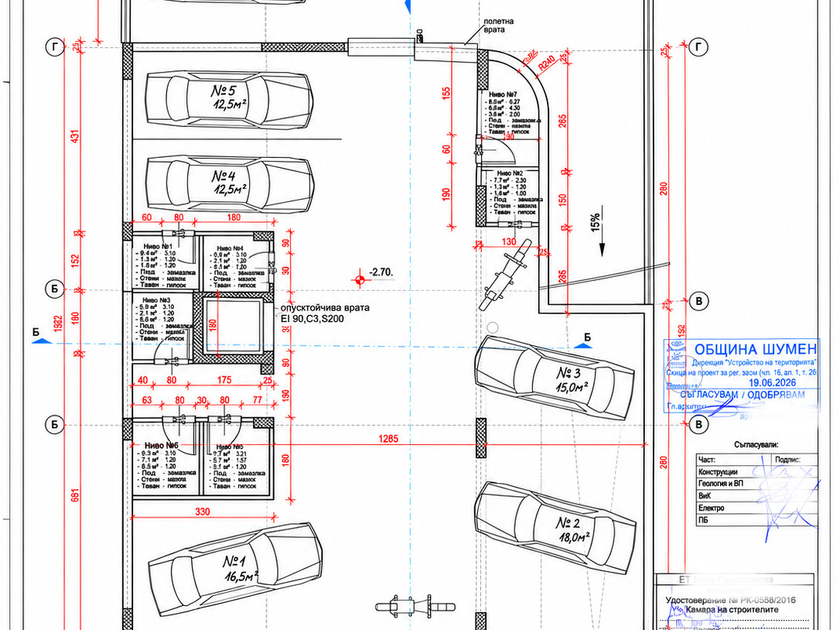The image size is (840, 630).
Task: Select the 'ПБ' row
Action: click(758, 519)
